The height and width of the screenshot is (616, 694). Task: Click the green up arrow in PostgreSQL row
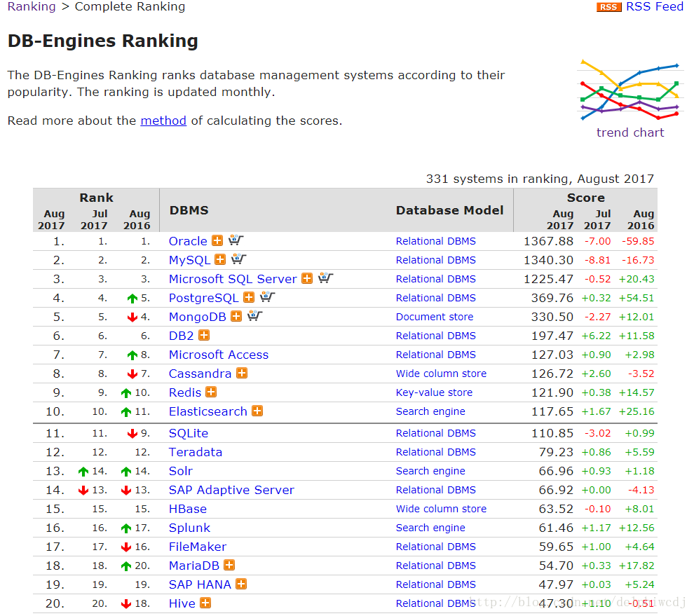[x=132, y=299]
